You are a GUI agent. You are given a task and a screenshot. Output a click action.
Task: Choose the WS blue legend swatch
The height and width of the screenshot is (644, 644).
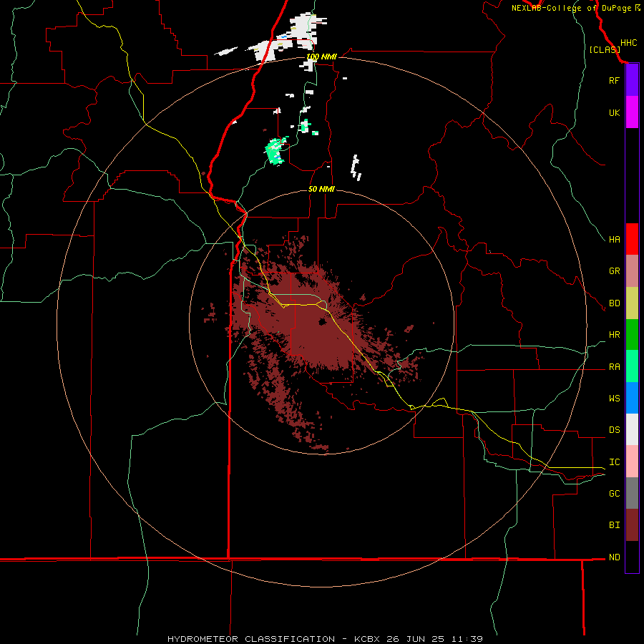[632, 398]
